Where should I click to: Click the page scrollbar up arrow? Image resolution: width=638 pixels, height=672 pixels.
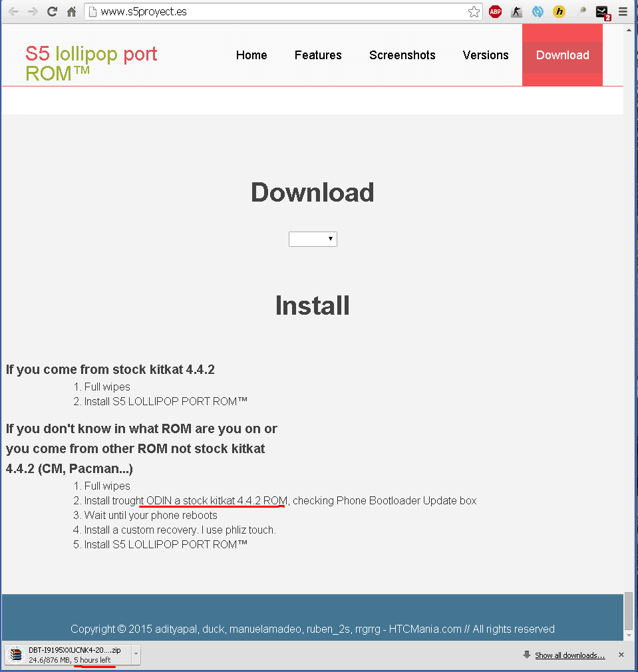[629, 30]
